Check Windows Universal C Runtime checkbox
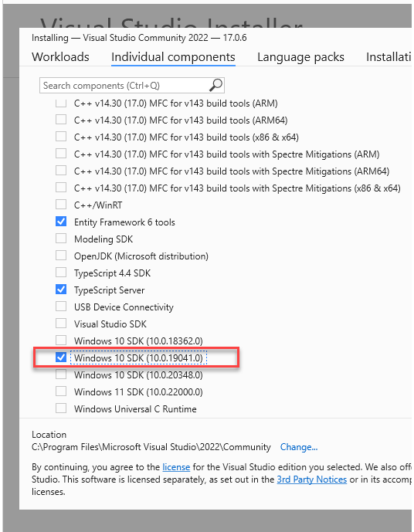Screen dimensions: 414x532 pyautogui.click(x=61, y=408)
